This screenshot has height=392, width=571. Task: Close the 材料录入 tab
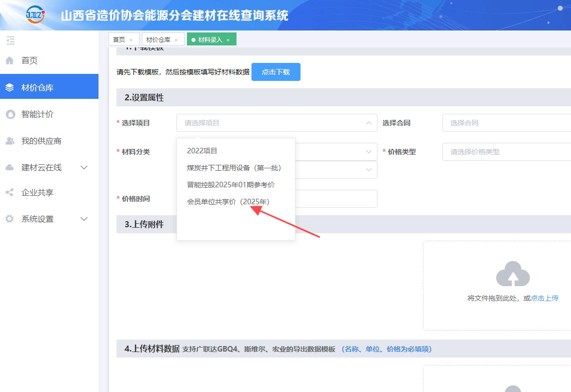point(228,40)
